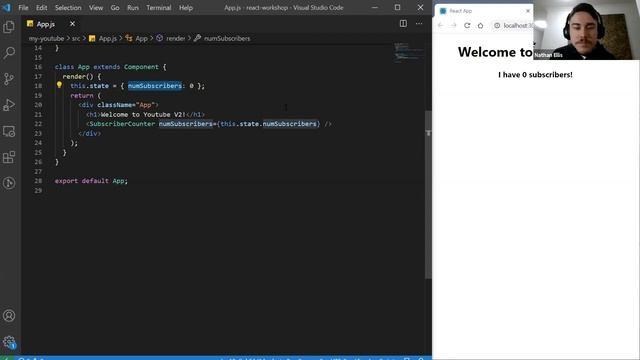Screen dimensions: 640x360
Task: Close the React App browser tab
Action: pyautogui.click(x=528, y=11)
